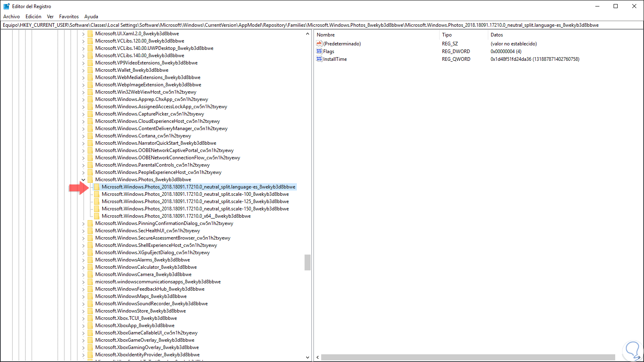Click string value icon of (Predeterminado)
The height and width of the screenshot is (362, 644).
[319, 43]
